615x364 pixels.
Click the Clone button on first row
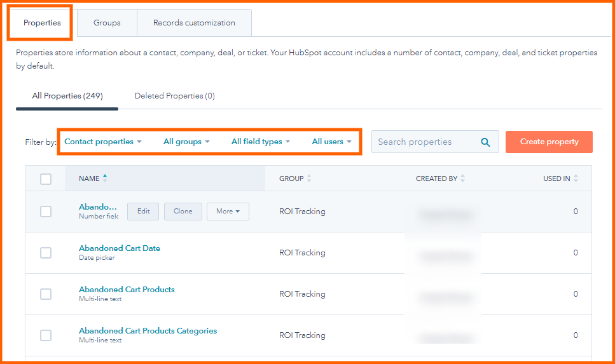[183, 212]
